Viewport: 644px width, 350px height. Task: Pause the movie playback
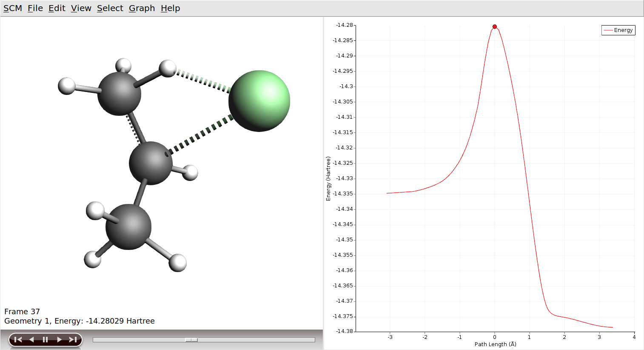[45, 339]
